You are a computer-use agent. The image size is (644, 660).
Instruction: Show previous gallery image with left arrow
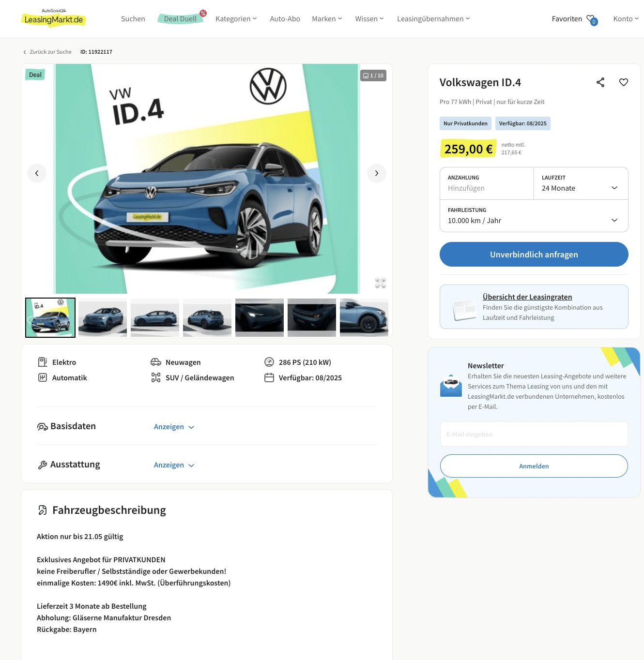click(37, 173)
